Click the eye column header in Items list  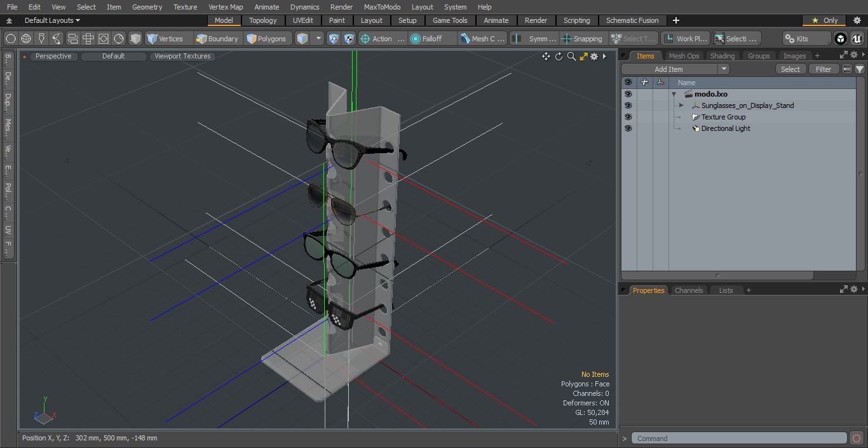click(628, 83)
